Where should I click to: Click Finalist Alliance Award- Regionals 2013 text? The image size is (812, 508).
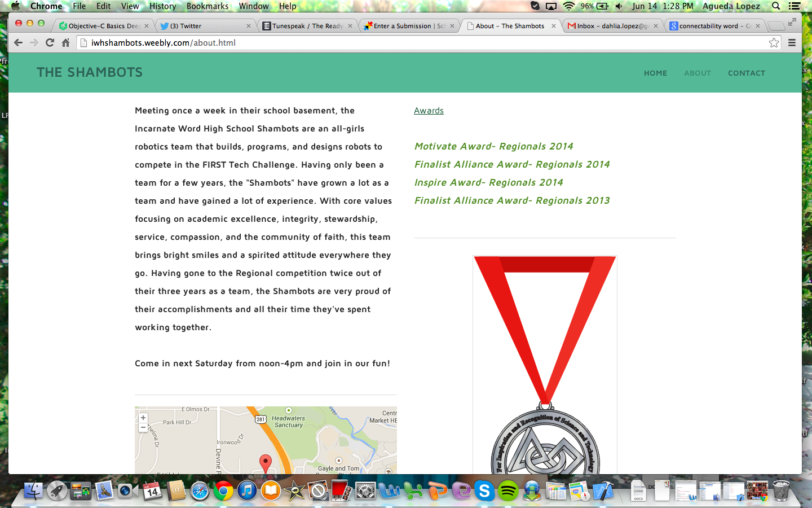click(x=512, y=200)
